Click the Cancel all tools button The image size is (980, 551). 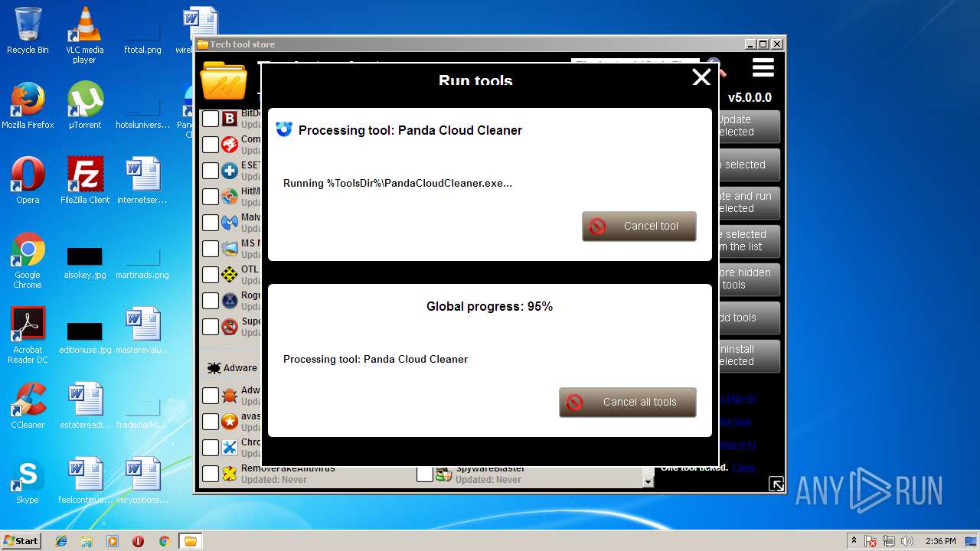(x=628, y=403)
